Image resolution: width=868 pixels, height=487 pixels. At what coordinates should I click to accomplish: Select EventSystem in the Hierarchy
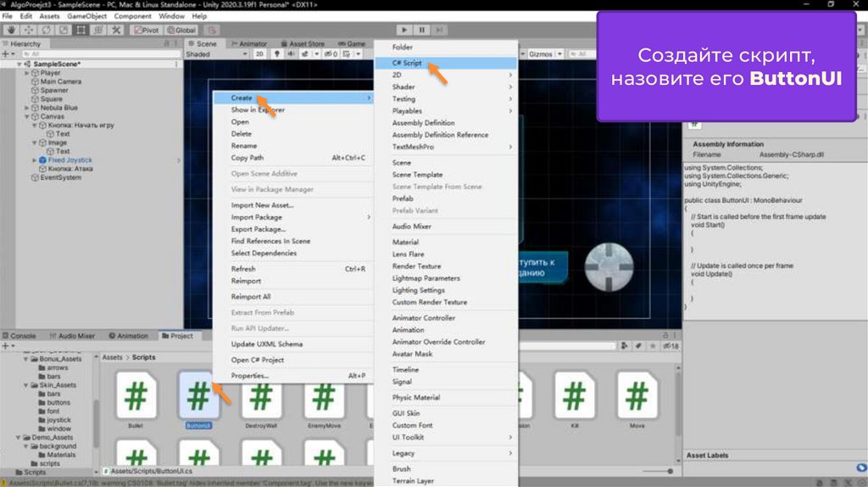pyautogui.click(x=60, y=178)
